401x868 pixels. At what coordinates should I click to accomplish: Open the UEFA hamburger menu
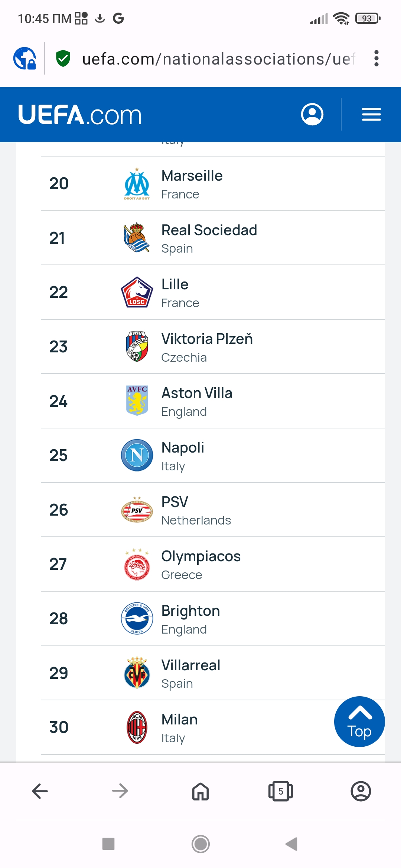(371, 114)
